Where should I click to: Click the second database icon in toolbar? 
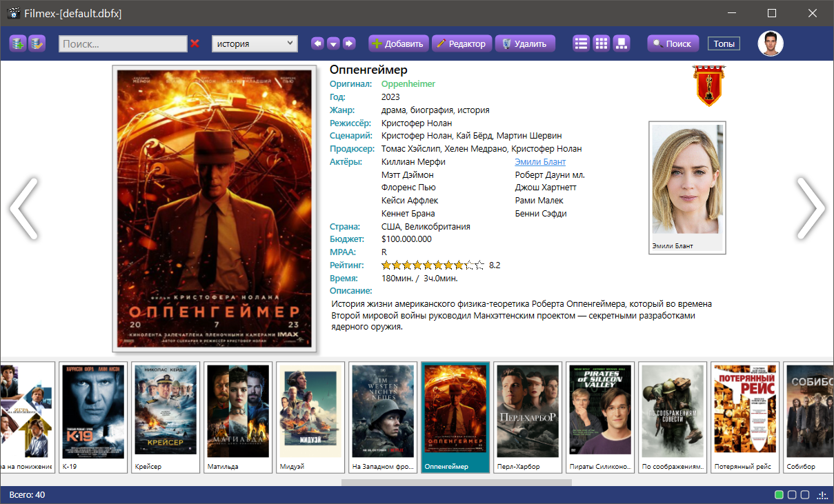click(37, 43)
